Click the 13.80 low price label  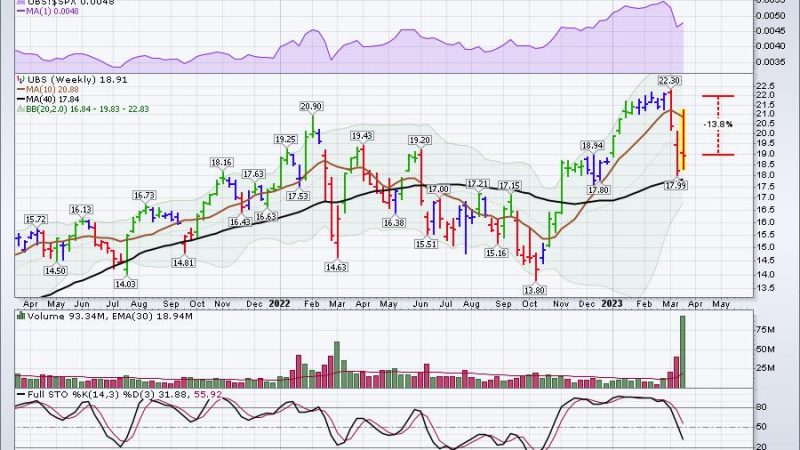534,290
